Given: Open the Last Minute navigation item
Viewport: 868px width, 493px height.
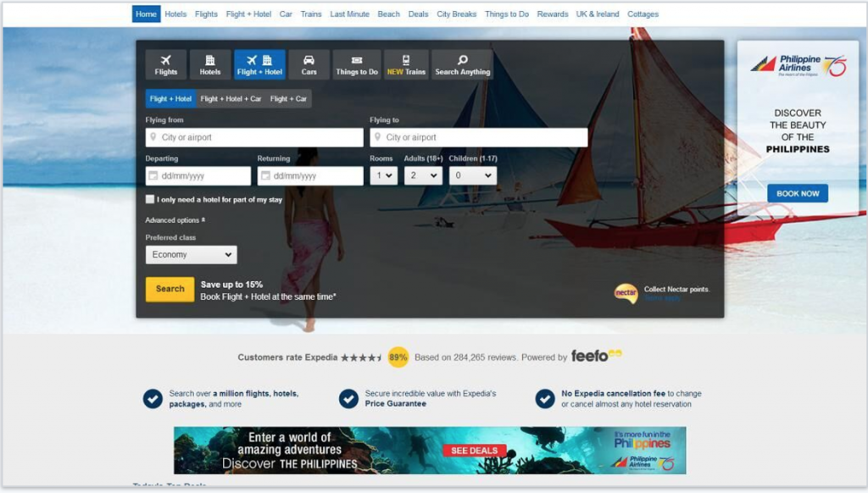Looking at the screenshot, I should [x=350, y=14].
